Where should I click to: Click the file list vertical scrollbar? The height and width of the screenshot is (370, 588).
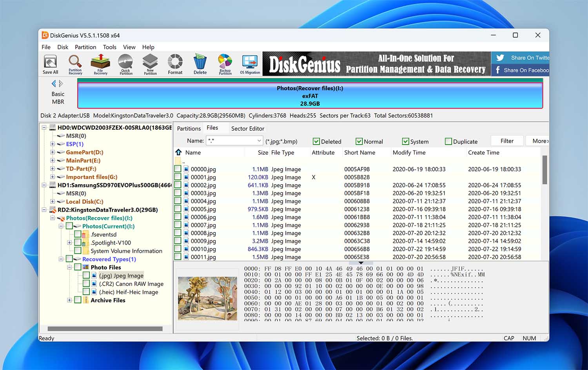click(x=544, y=170)
